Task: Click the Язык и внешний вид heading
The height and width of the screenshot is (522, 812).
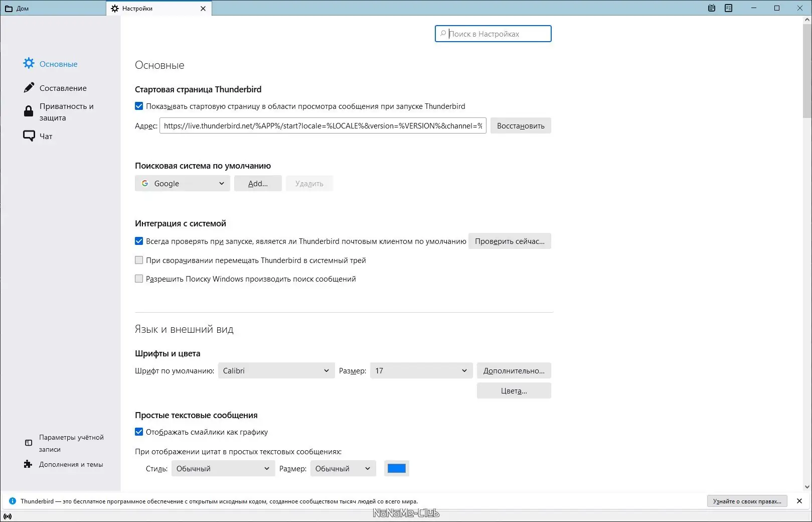Action: pyautogui.click(x=184, y=329)
